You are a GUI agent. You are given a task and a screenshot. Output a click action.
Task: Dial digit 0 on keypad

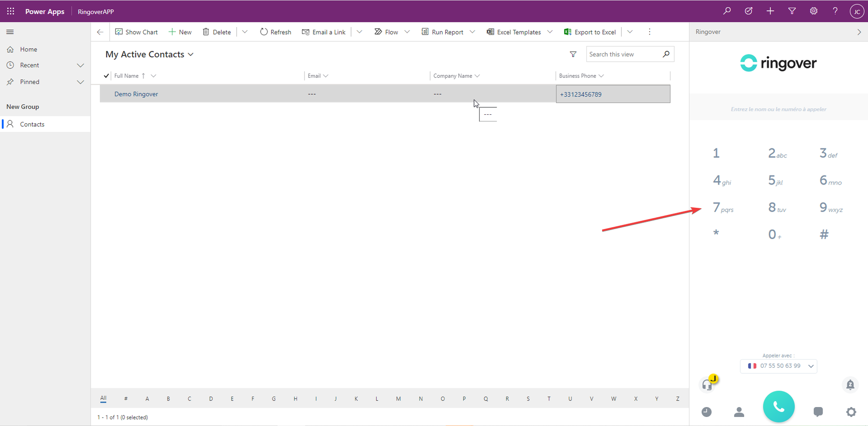click(774, 234)
